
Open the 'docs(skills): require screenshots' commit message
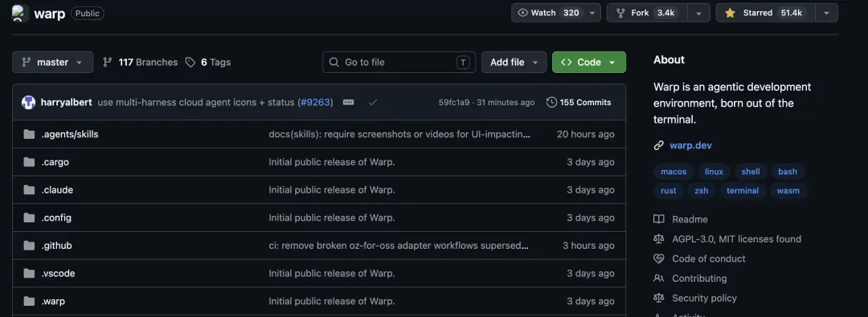click(399, 134)
